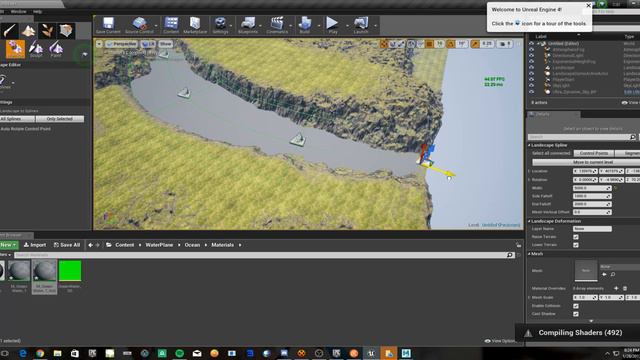Open the camera speed setting
The width and height of the screenshot is (640, 360).
tap(506, 44)
